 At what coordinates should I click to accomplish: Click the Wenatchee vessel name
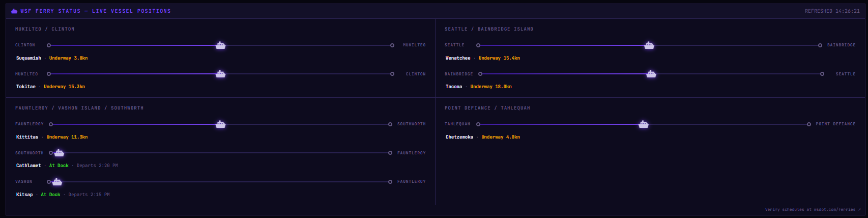(x=458, y=58)
